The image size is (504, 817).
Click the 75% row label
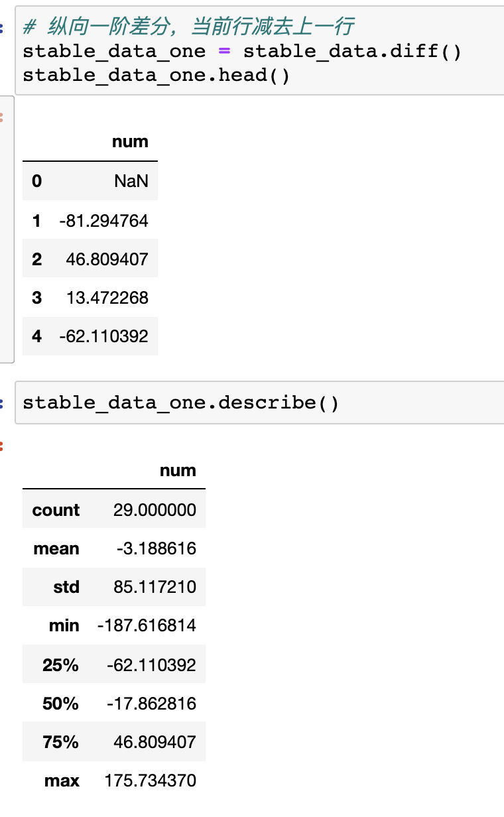[60, 741]
